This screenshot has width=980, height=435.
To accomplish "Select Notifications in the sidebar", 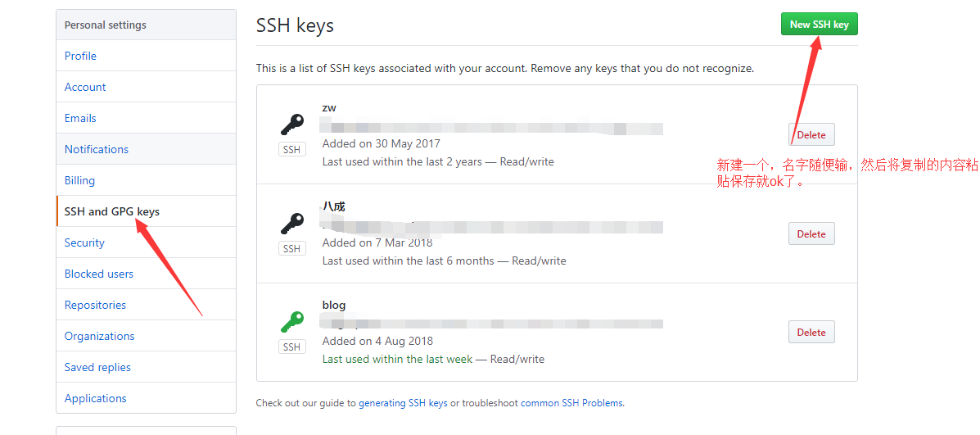I will 97,149.
